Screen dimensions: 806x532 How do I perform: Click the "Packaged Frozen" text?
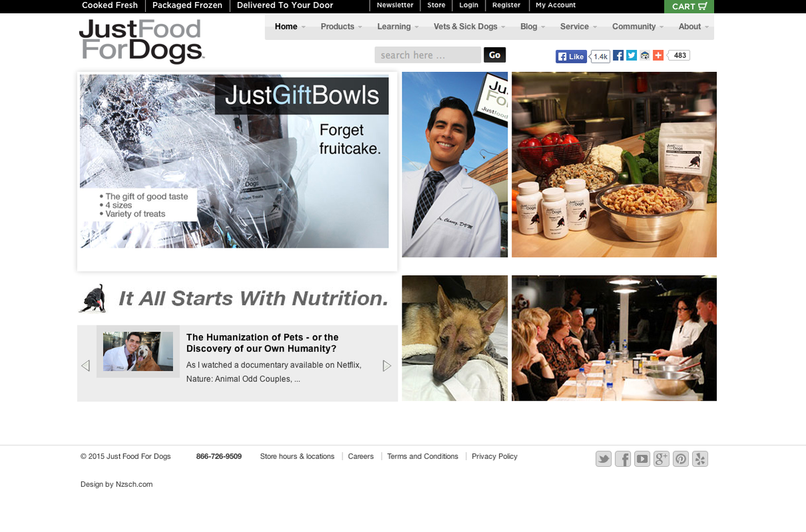[x=187, y=5]
